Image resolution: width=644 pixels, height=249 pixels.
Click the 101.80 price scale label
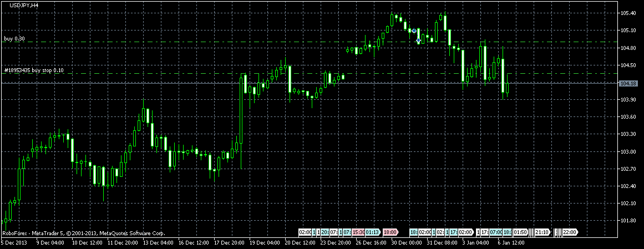(628, 221)
